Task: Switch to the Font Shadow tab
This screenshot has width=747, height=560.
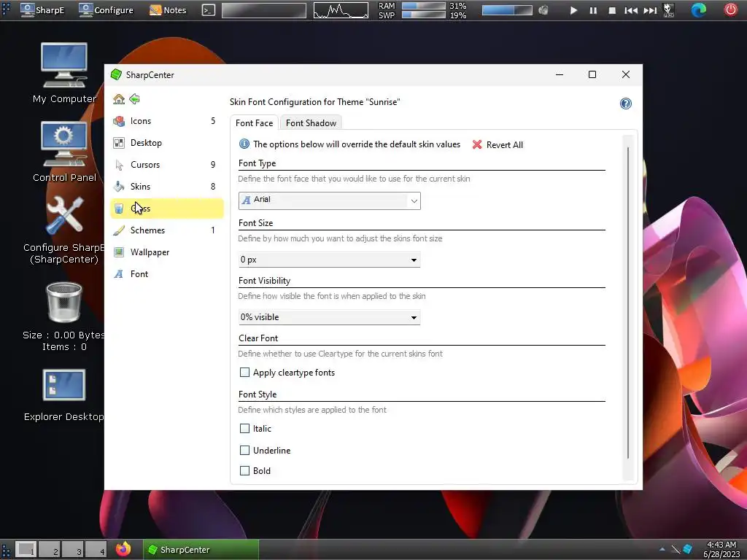Action: click(311, 122)
